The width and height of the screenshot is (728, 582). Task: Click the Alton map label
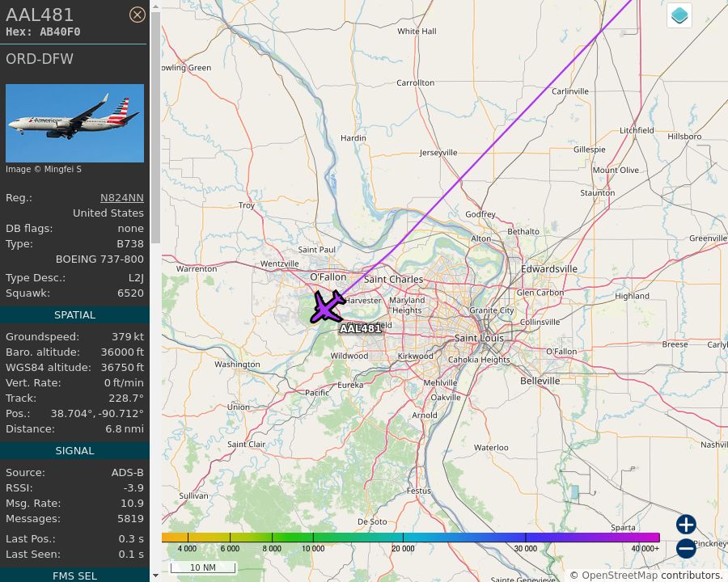tap(481, 238)
